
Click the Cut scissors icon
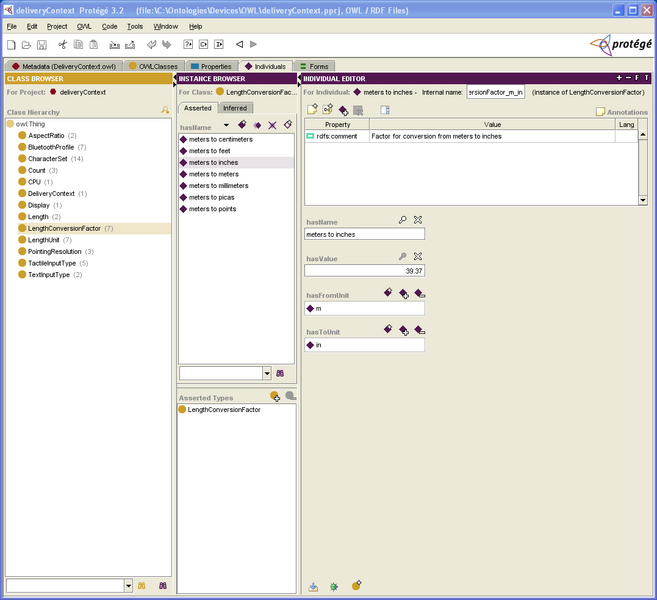click(x=62, y=44)
